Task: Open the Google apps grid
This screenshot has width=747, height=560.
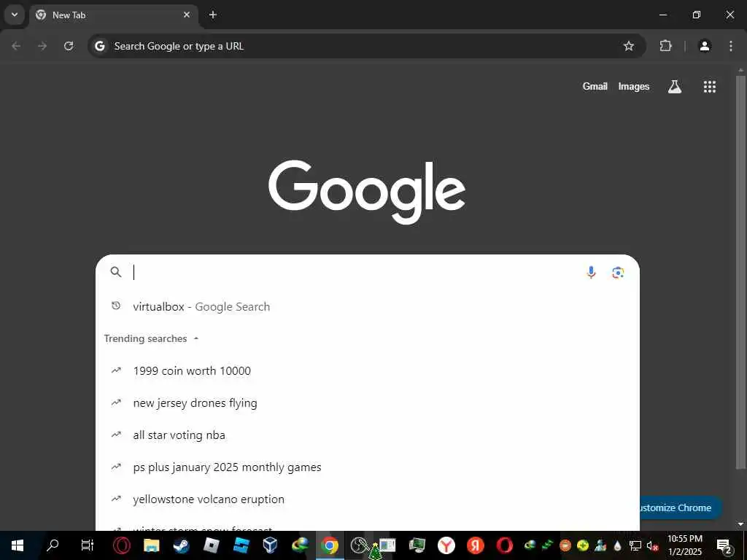Action: coord(709,87)
